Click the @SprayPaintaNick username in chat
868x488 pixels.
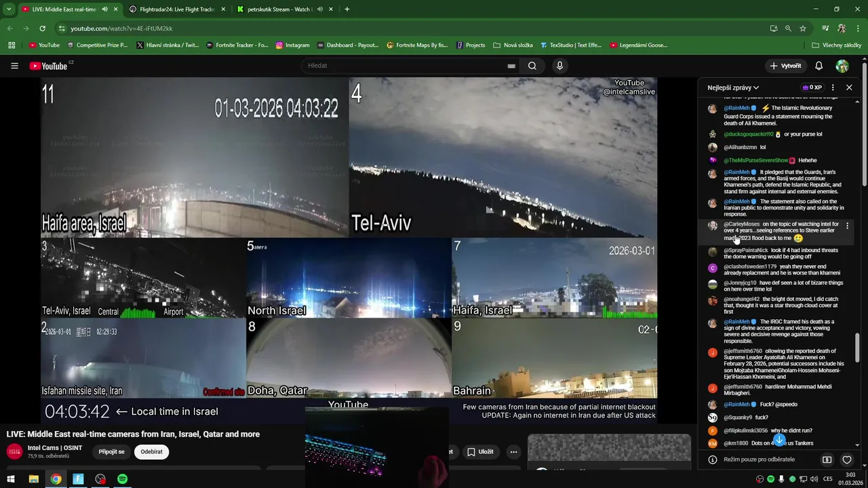[x=746, y=251]
